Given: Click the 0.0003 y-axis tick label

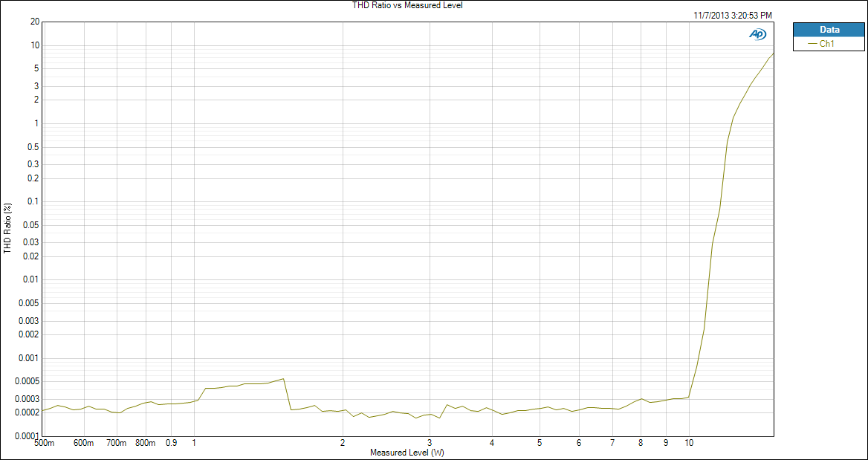Looking at the screenshot, I should (28, 399).
